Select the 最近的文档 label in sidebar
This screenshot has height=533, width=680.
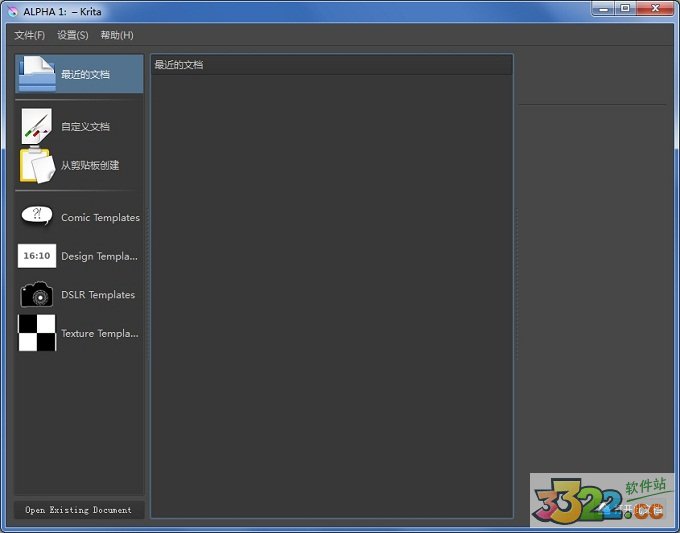(x=85, y=75)
